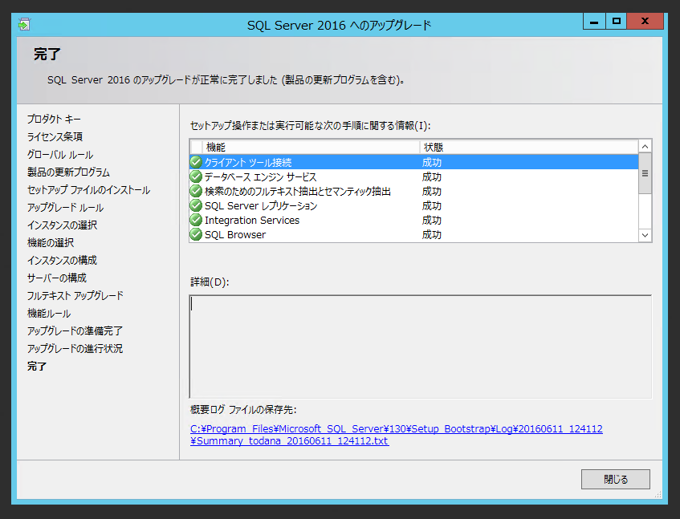This screenshot has height=519, width=680.
Task: Click green check icon for データベース エンジン サービス
Action: tap(196, 176)
